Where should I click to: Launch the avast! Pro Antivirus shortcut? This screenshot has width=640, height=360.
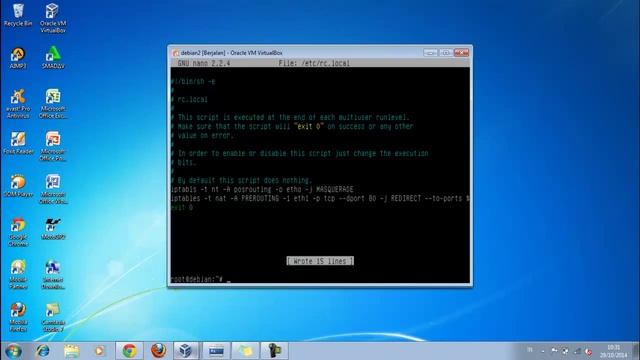18,104
